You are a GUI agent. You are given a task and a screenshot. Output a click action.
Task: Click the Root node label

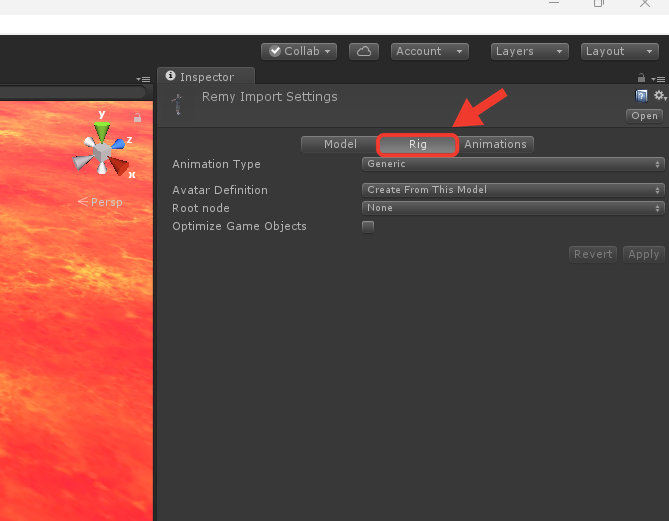[201, 208]
